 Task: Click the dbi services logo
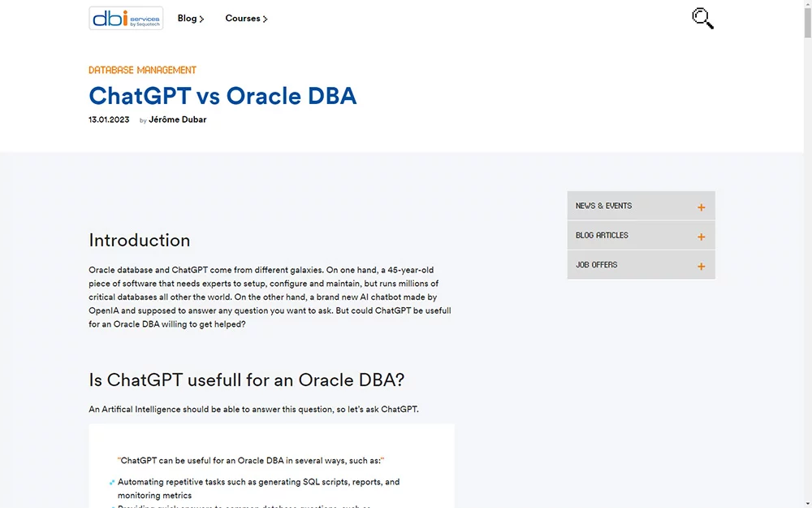(126, 18)
